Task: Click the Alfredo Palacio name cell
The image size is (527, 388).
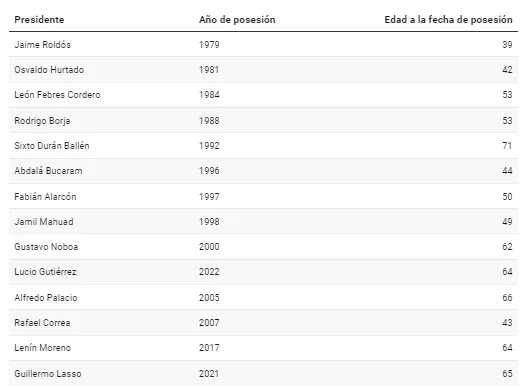Action: click(x=46, y=298)
